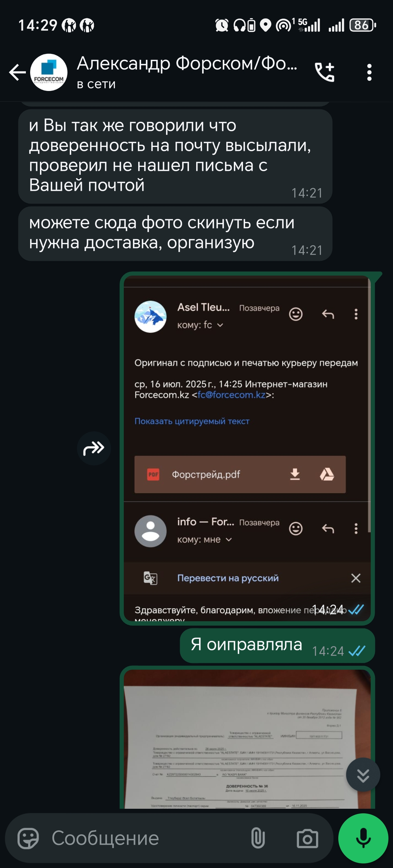Select the message about фото and доставка
393x868 pixels.
coord(175,233)
